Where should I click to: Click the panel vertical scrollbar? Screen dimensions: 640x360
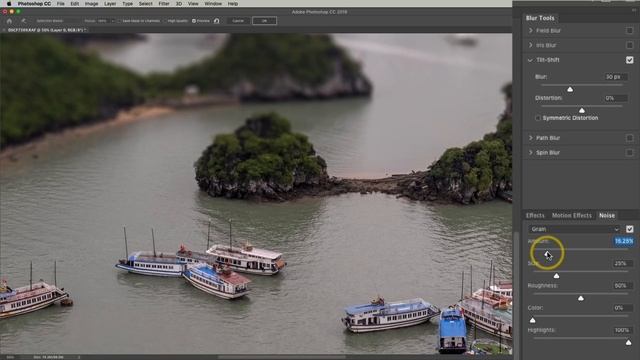(x=517, y=296)
